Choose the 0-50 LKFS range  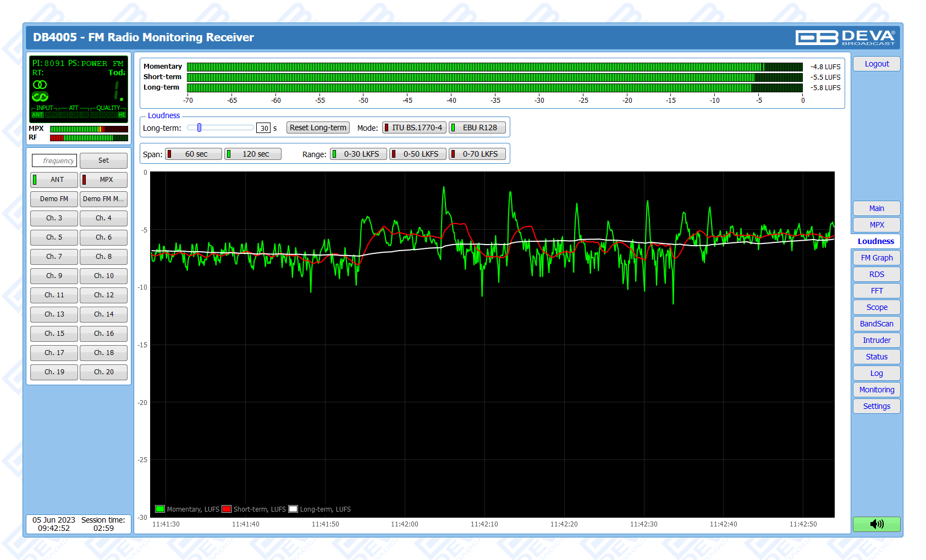click(417, 154)
